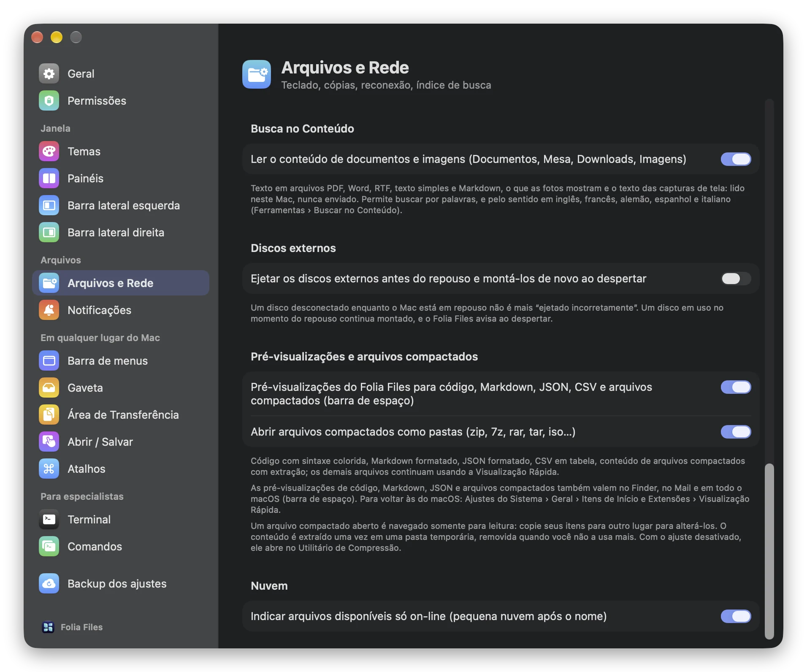This screenshot has width=807, height=672.
Task: Open Temas label in sidebar
Action: pyautogui.click(x=84, y=152)
